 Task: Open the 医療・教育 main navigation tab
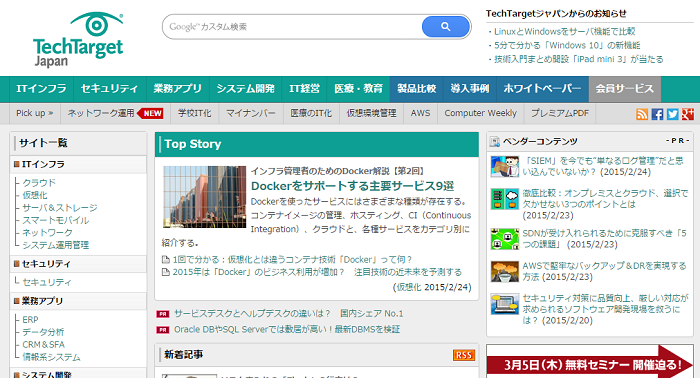click(358, 89)
